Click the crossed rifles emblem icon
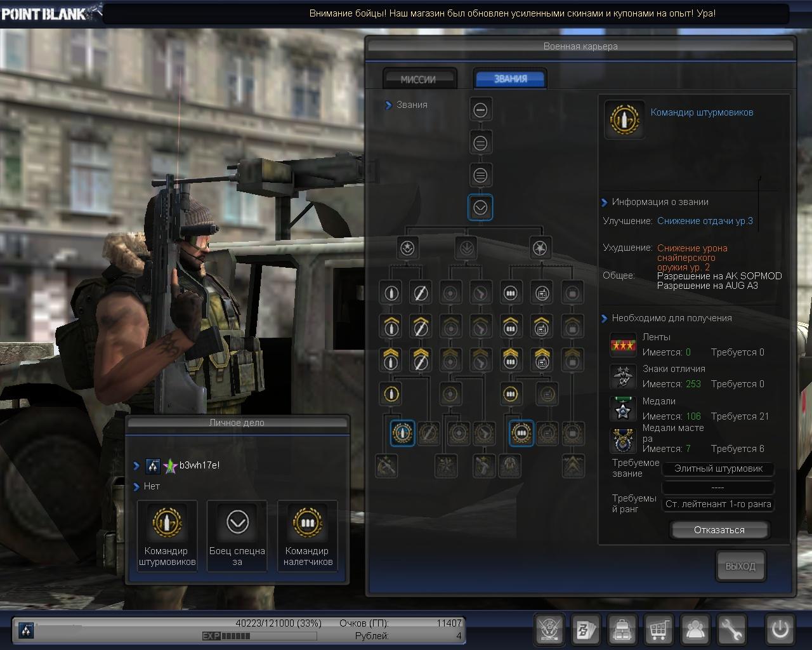 point(549,630)
